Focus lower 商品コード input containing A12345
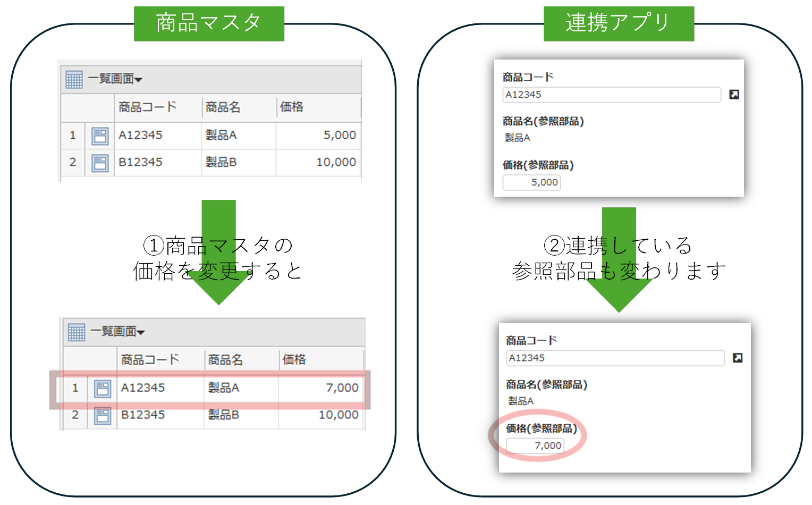The height and width of the screenshot is (505, 812). [x=615, y=358]
